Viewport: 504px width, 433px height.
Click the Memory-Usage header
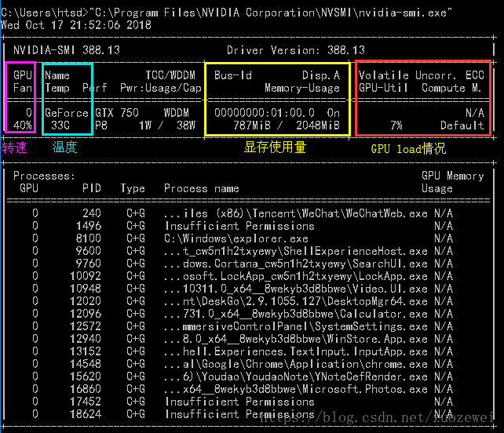coord(302,88)
